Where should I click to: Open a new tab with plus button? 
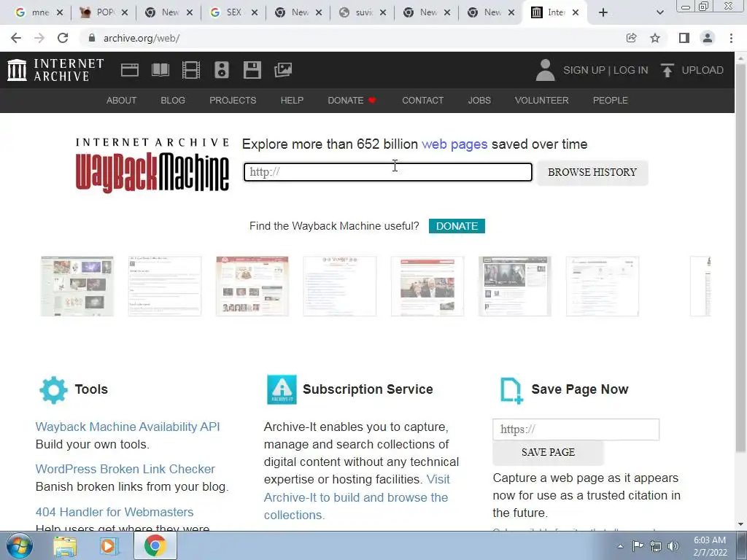[603, 12]
